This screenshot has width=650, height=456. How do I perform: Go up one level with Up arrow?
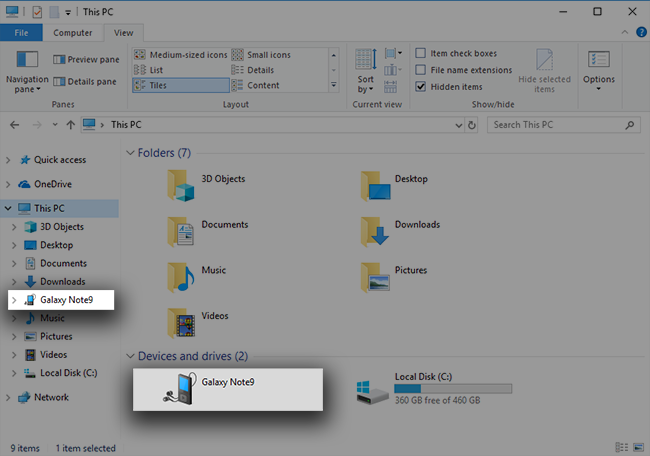point(70,125)
